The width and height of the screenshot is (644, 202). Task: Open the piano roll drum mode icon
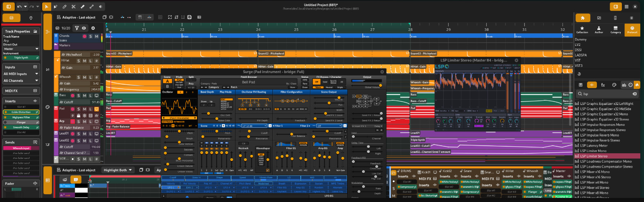[65, 179]
